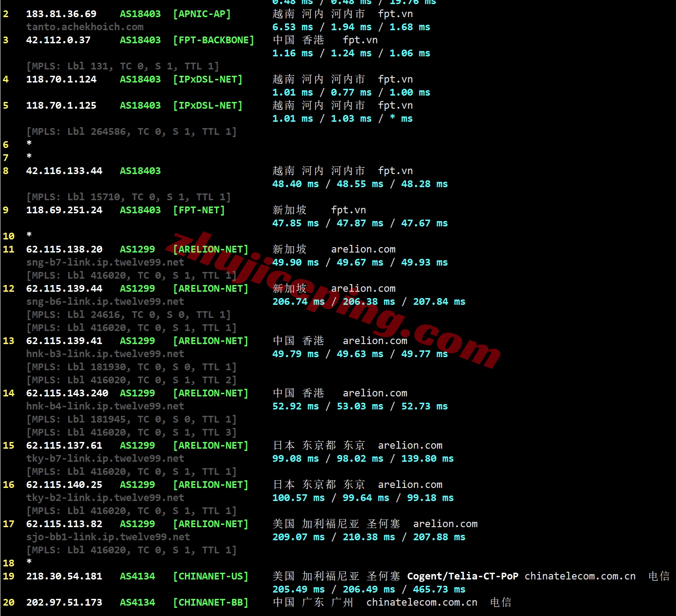Select the [CHINANET-US] label

[211, 576]
